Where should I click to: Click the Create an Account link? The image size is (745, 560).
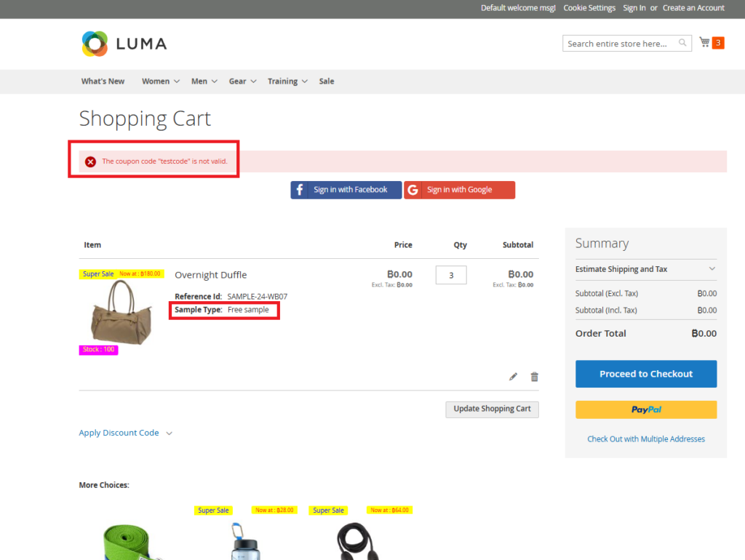693,7
